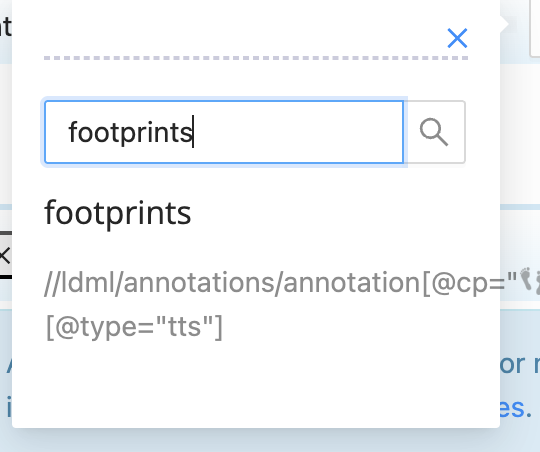Viewport: 540px width, 452px height.
Task: Select the "footprints" search result heading
Action: 118,213
